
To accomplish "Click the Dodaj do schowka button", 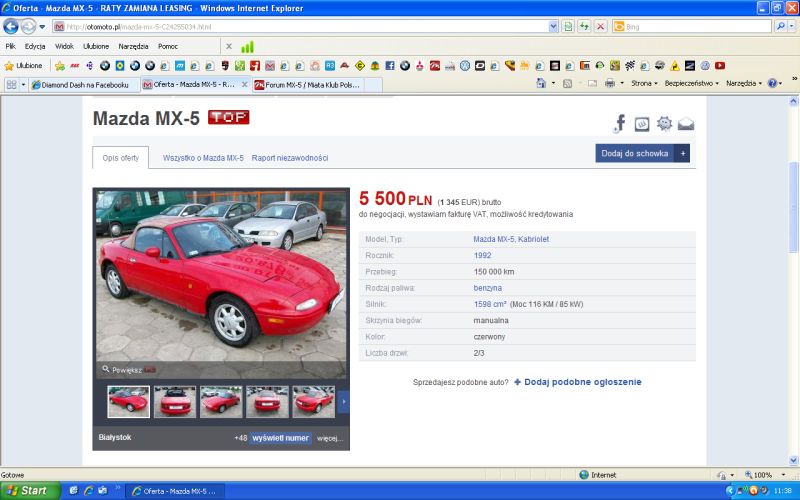I will click(x=642, y=153).
